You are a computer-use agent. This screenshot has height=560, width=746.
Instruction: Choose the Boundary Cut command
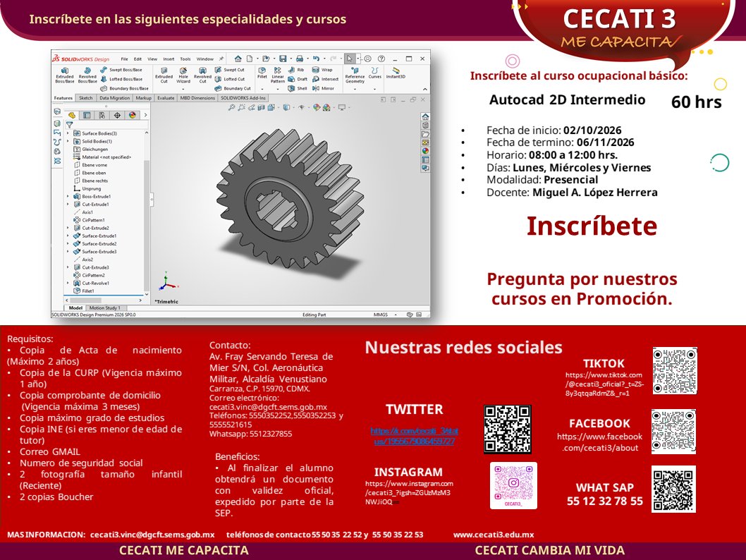[x=233, y=88]
